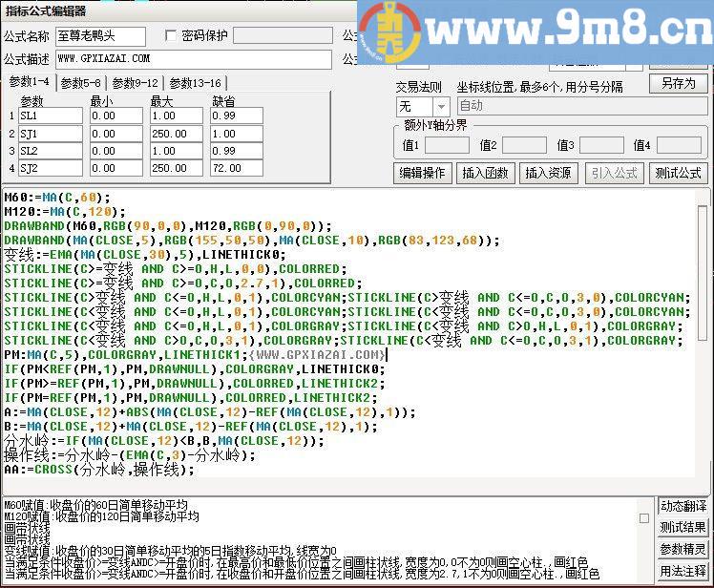
Task: Click the 缺省 field in SL2 row showing 0.99
Action: tap(237, 151)
